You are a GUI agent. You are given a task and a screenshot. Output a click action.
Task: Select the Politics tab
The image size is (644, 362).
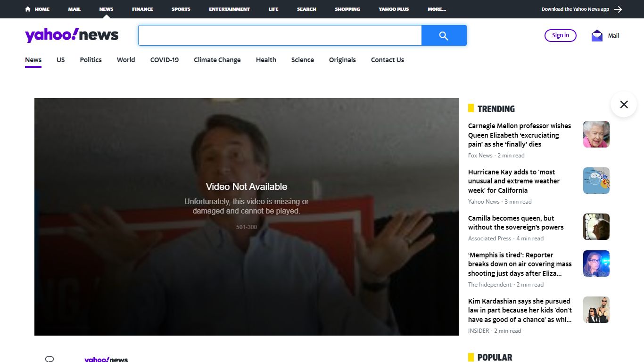91,60
